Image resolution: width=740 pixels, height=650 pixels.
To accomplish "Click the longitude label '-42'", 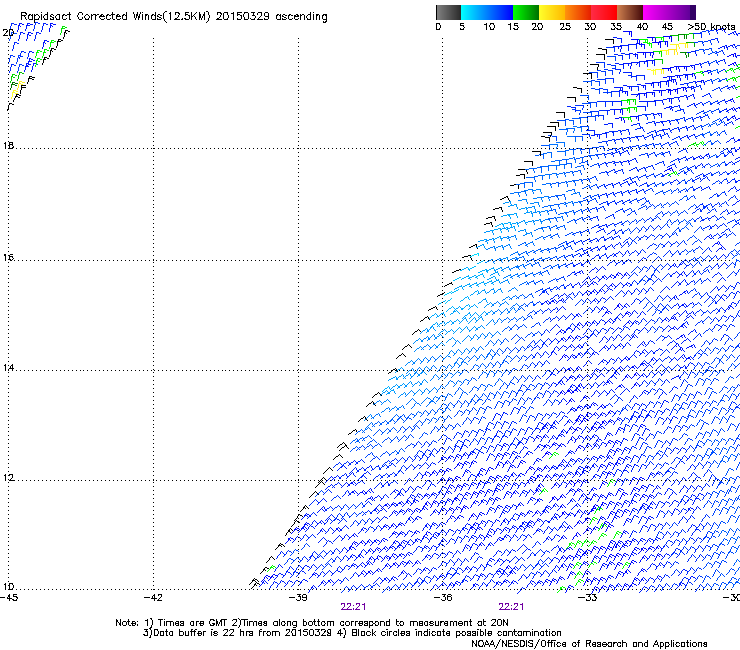I will pos(153,598).
